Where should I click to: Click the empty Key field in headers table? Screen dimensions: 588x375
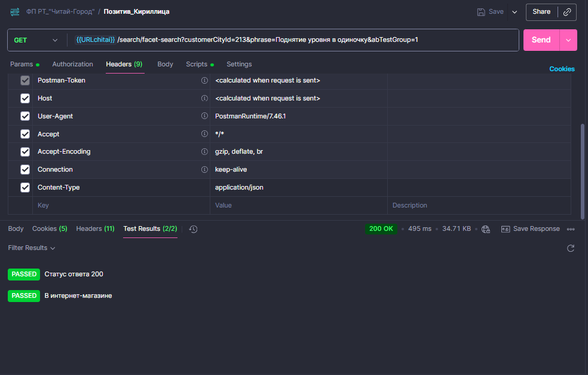tap(120, 205)
